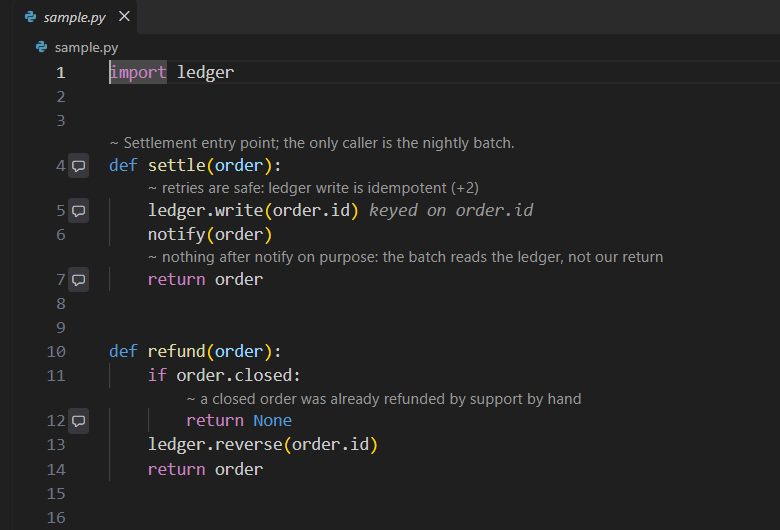Click the 'retries are safe' comment annotation
The image size is (780, 530).
(313, 188)
